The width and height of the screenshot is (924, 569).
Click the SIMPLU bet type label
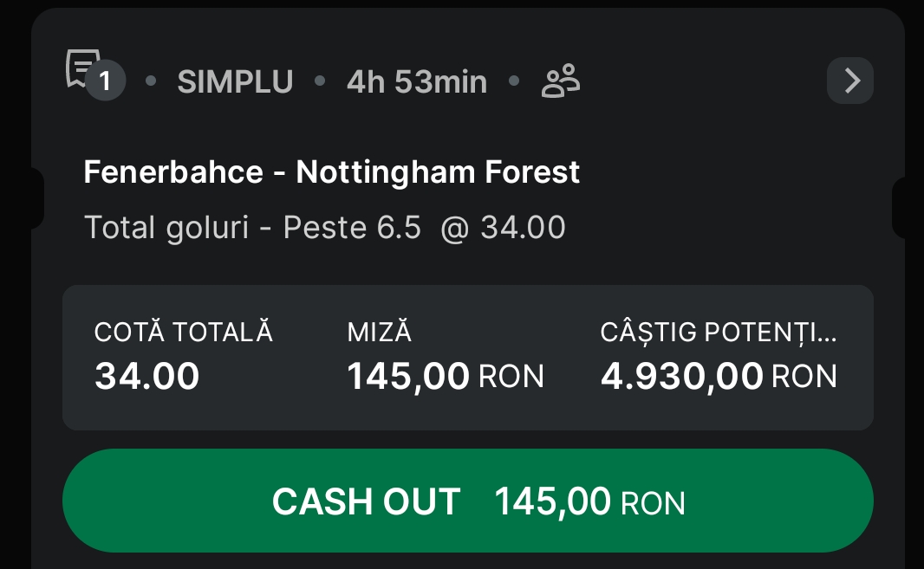coord(235,82)
